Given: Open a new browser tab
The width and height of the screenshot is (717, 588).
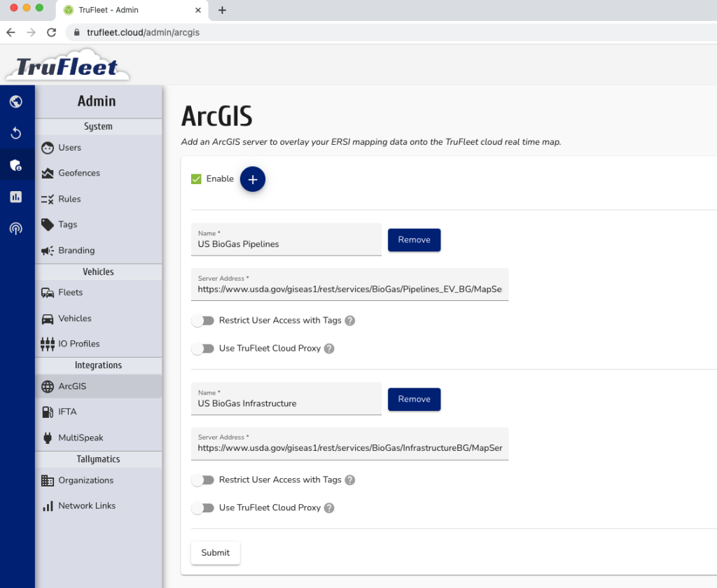Looking at the screenshot, I should coord(222,10).
